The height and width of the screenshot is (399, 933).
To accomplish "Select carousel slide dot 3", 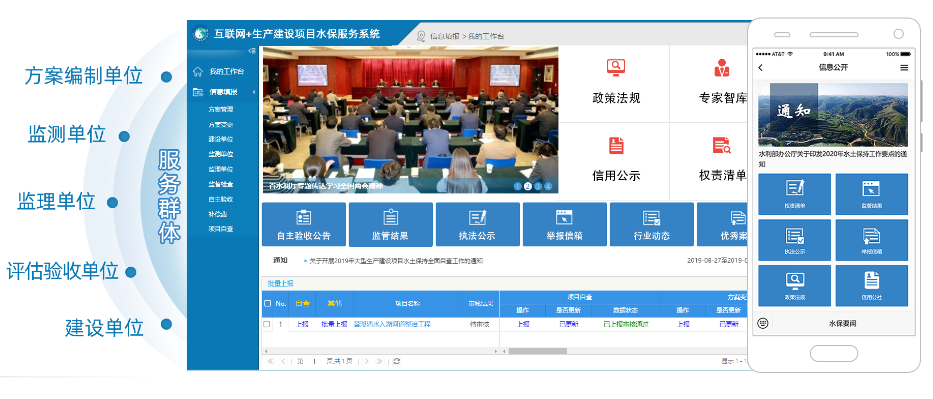I will point(537,186).
